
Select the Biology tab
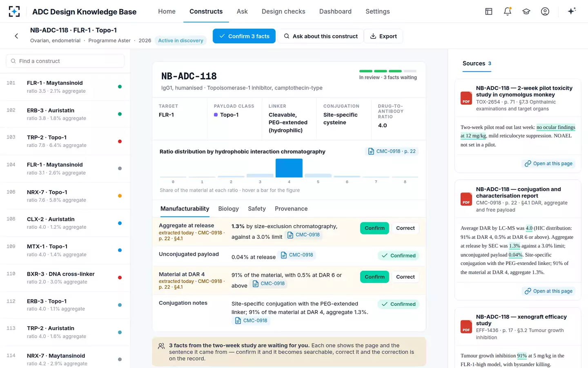[228, 209]
